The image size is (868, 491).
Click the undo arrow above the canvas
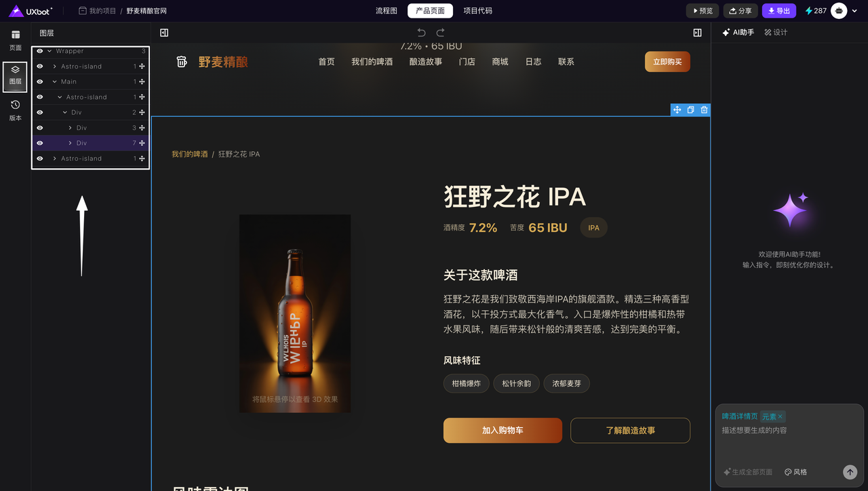coord(421,33)
